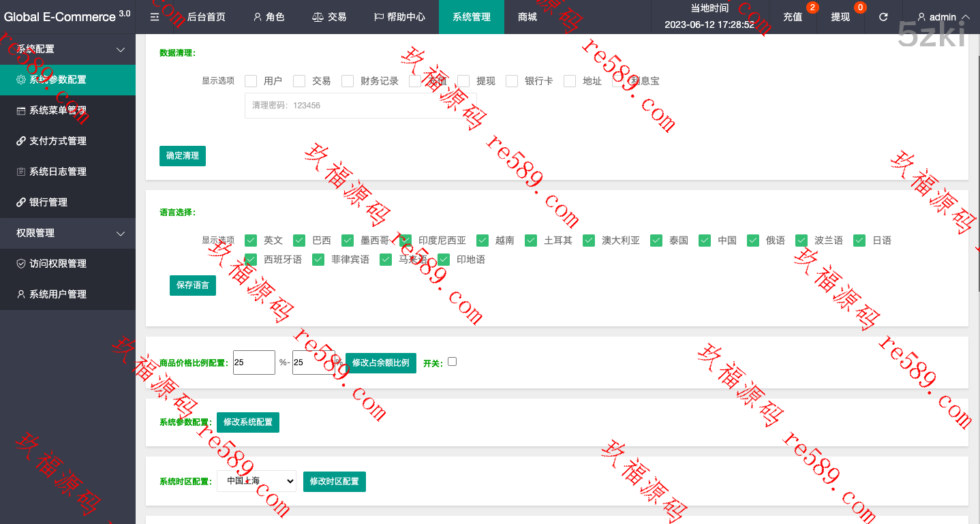
Task: Click the 清理密码 input field
Action: coord(360,106)
